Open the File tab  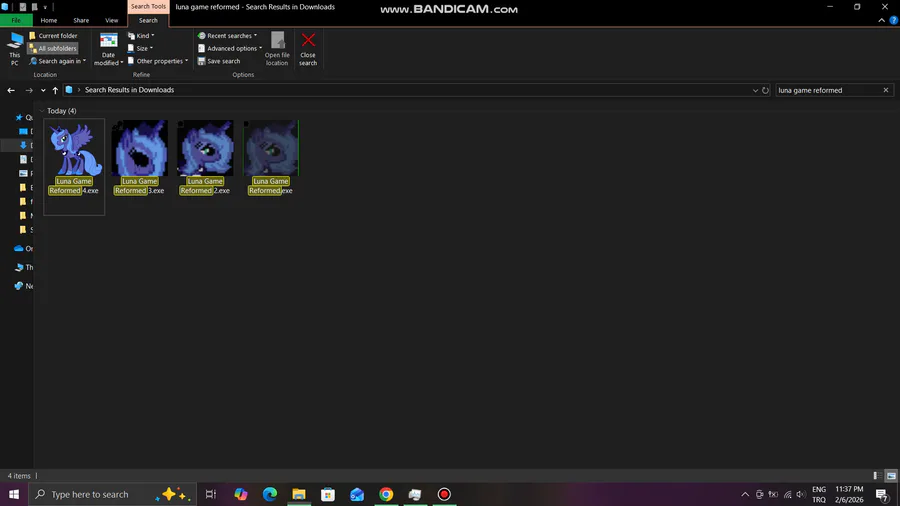pyautogui.click(x=16, y=20)
